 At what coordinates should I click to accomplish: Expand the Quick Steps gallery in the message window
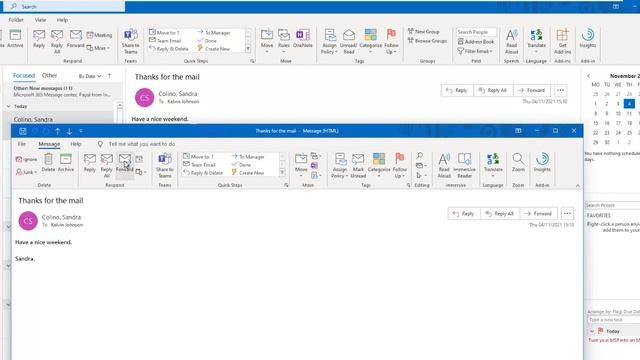pyautogui.click(x=282, y=173)
